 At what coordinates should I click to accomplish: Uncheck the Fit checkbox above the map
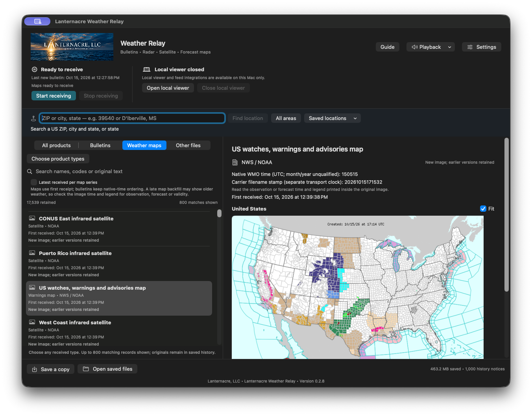483,209
